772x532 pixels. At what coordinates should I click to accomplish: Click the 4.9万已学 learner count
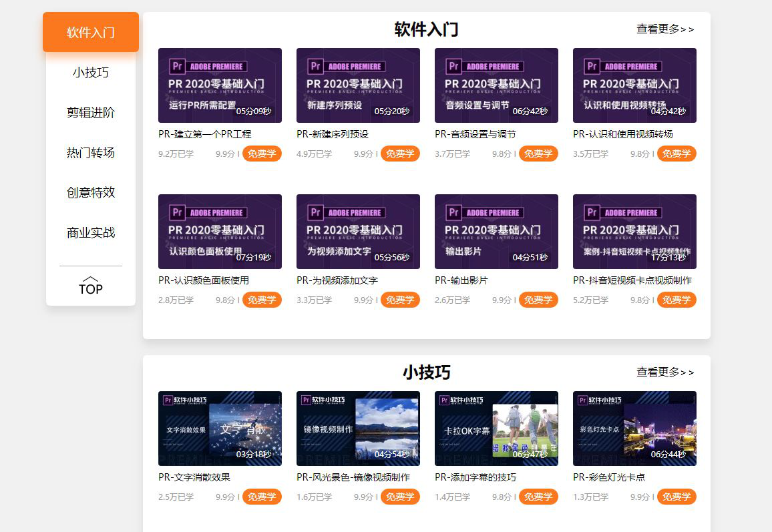pos(314,154)
